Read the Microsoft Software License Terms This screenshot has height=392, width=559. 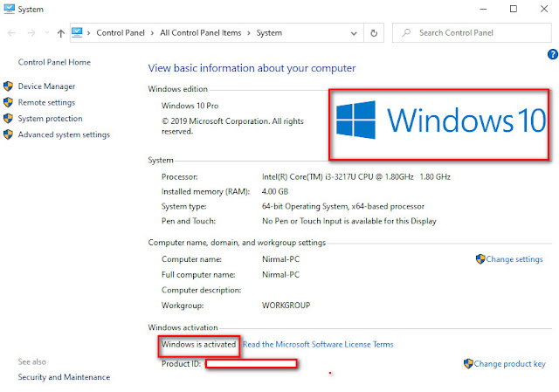(318, 345)
